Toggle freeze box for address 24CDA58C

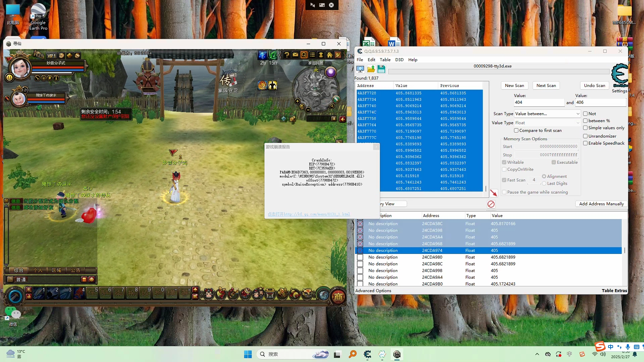[x=360, y=223]
